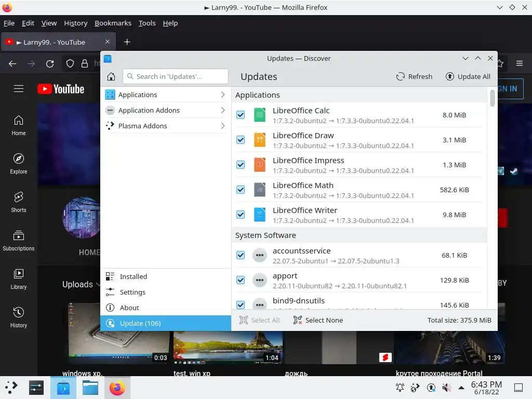The image size is (532, 399).
Task: Close the Larny99. - YouTube tab
Action: pyautogui.click(x=107, y=42)
